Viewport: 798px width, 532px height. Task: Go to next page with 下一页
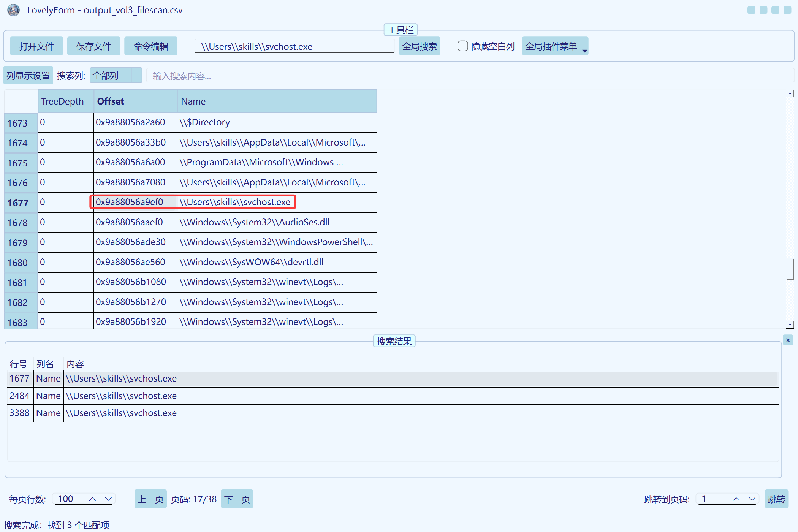[237, 499]
